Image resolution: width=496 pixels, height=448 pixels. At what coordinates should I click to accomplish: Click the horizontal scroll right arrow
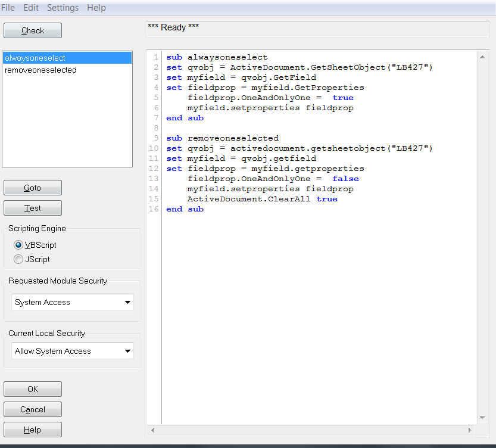pyautogui.click(x=469, y=430)
